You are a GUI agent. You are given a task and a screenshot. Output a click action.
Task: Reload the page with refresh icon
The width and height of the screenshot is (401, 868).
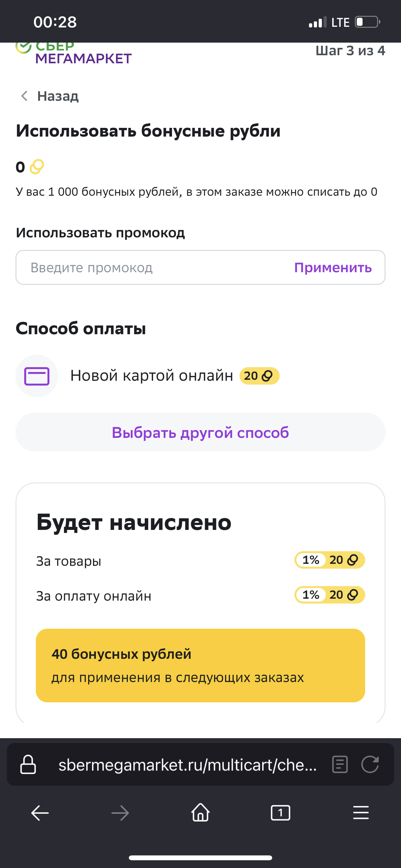point(370,764)
